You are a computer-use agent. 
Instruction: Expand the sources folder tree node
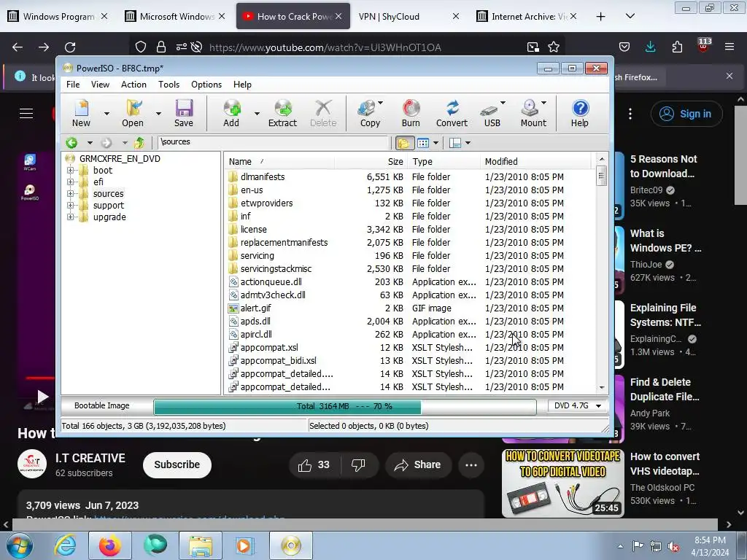[x=71, y=193]
